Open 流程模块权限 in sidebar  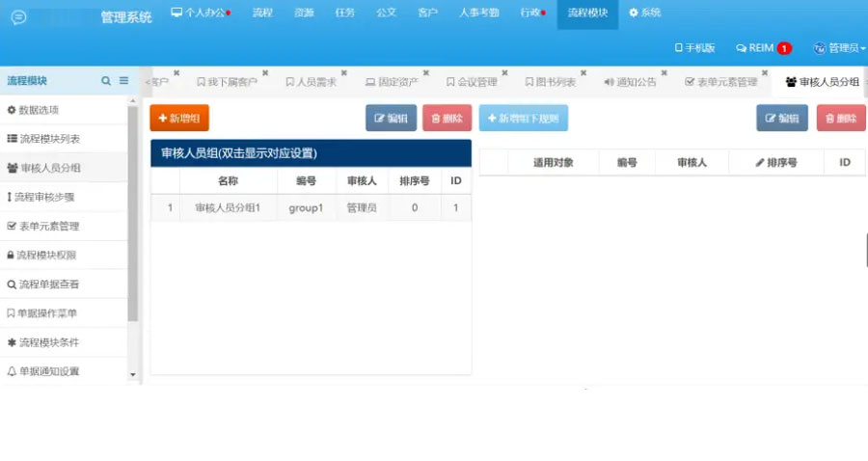(x=64, y=256)
